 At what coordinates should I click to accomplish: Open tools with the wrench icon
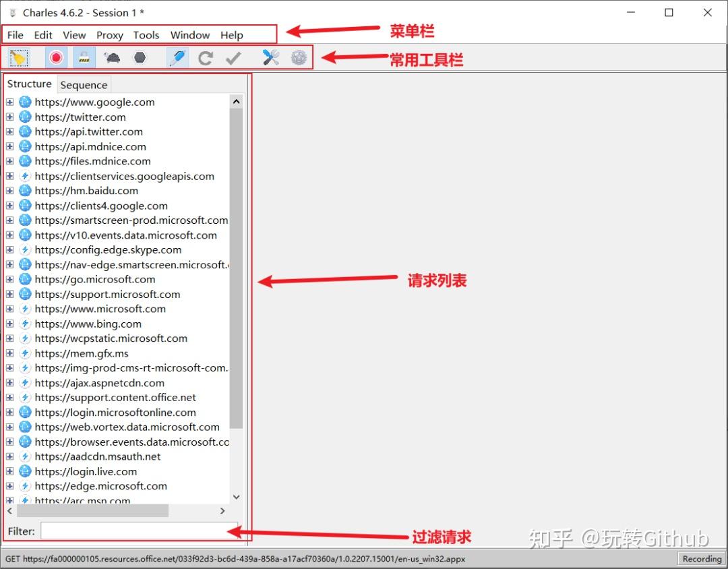point(270,58)
